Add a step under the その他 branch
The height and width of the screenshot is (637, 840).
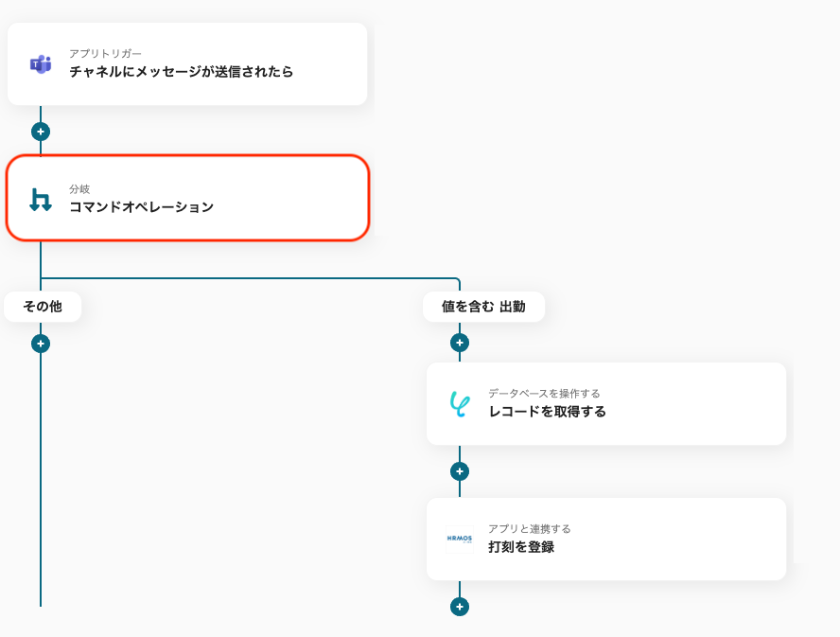41,344
